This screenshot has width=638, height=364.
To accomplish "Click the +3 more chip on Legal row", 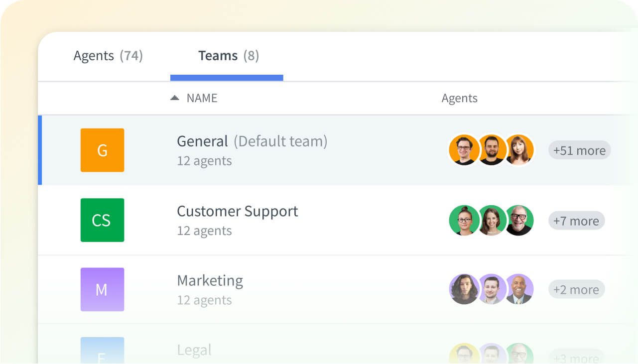I will (x=576, y=358).
